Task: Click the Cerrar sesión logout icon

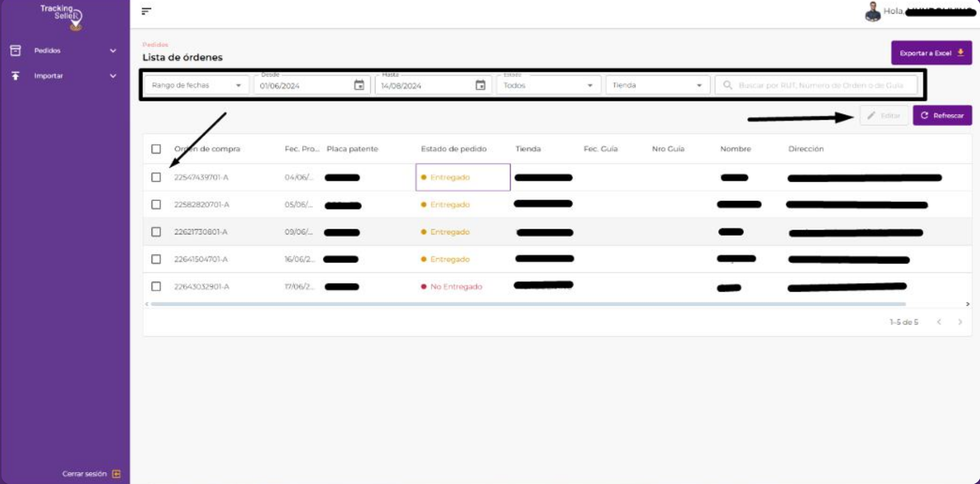Action: point(116,474)
